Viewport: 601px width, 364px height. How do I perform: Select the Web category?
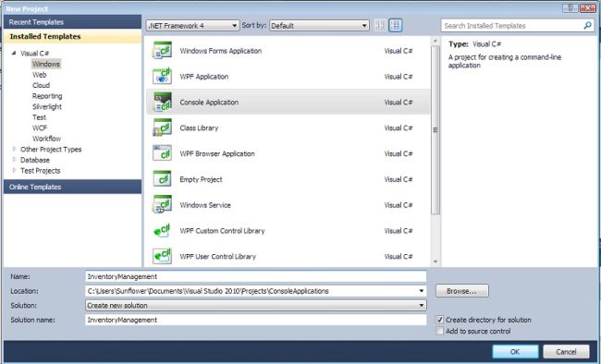pyautogui.click(x=39, y=75)
